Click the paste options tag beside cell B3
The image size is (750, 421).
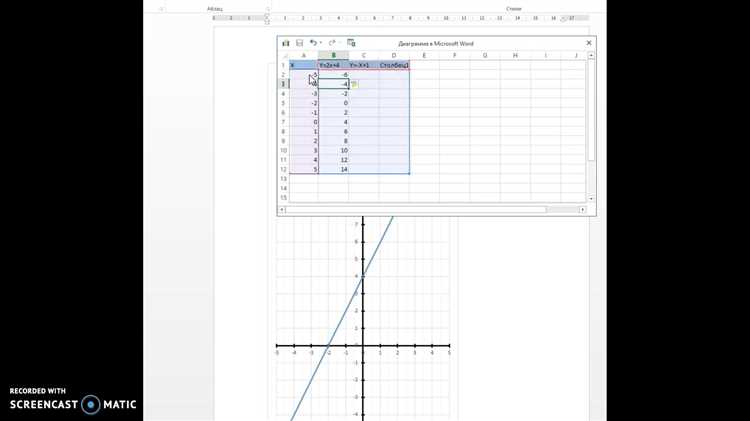[354, 85]
